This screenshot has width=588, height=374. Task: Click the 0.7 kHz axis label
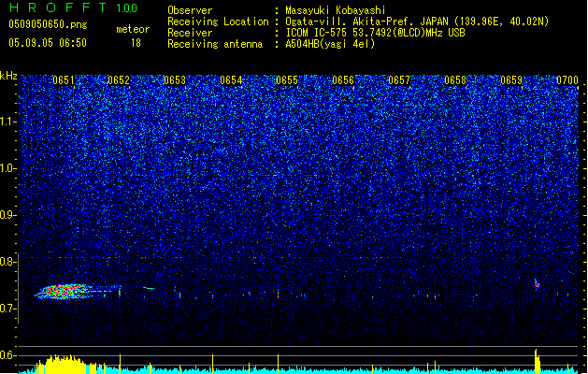tap(7, 309)
